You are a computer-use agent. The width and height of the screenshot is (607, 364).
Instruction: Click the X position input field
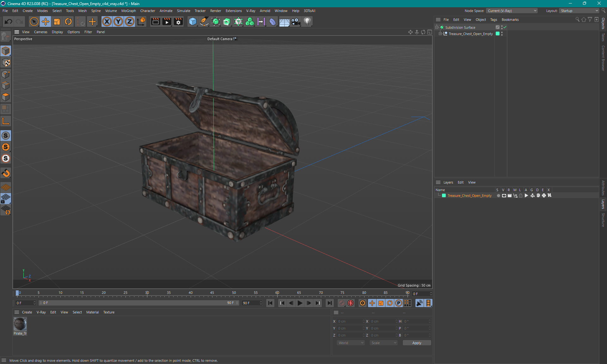tap(350, 321)
